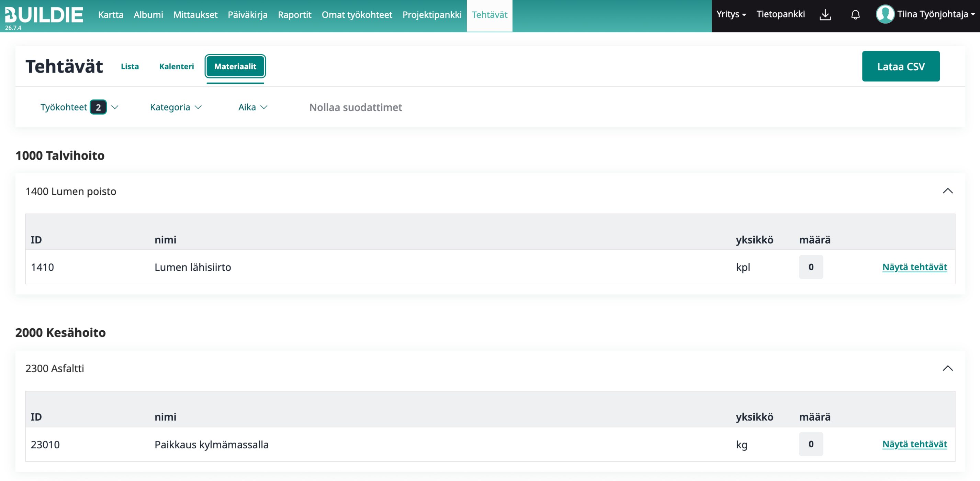
Task: Open the Yritys dropdown menu
Action: click(731, 14)
